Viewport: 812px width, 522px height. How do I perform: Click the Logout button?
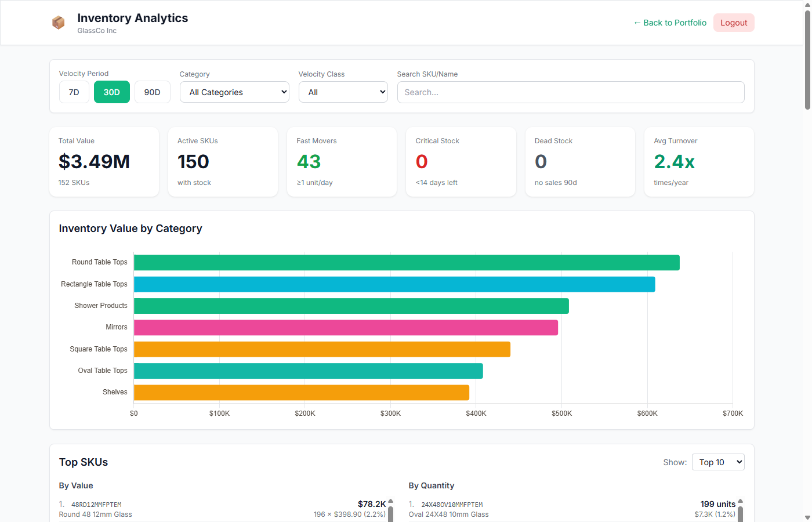click(734, 22)
